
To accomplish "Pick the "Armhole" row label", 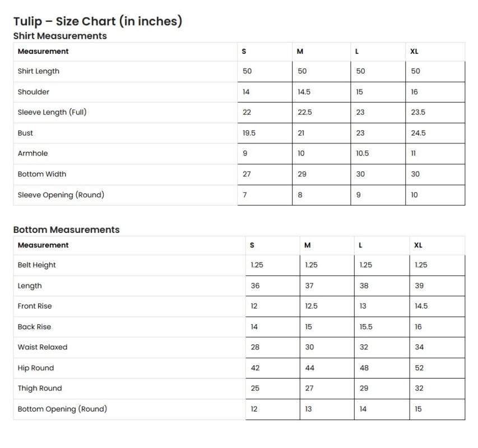I will [33, 153].
